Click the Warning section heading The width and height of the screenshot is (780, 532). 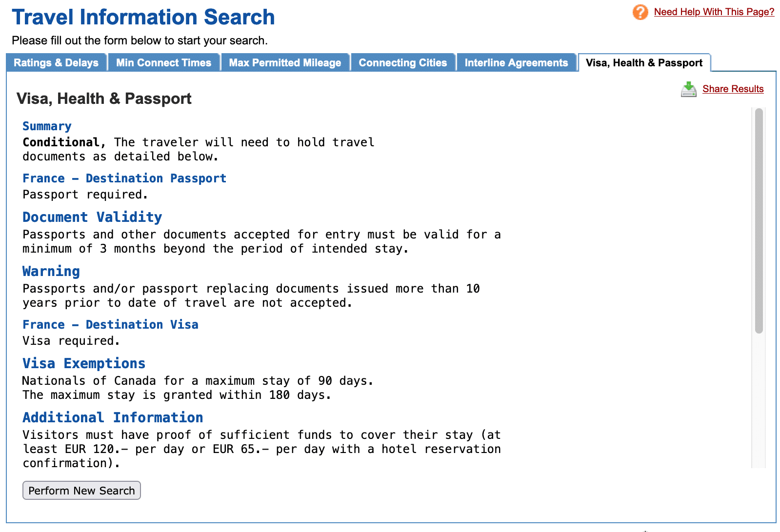(x=51, y=271)
